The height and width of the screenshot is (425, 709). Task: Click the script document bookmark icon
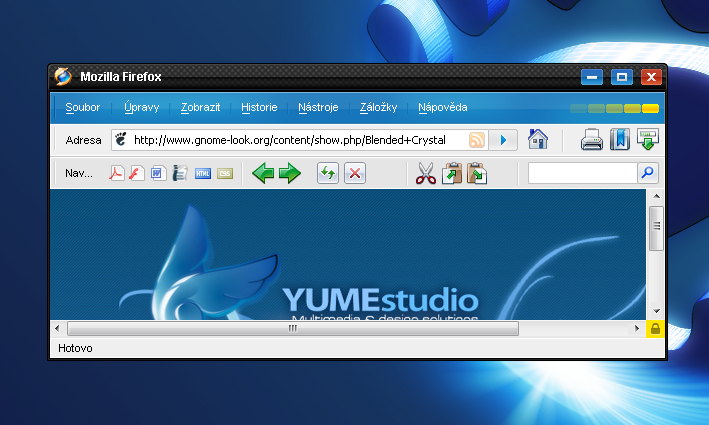click(x=180, y=173)
